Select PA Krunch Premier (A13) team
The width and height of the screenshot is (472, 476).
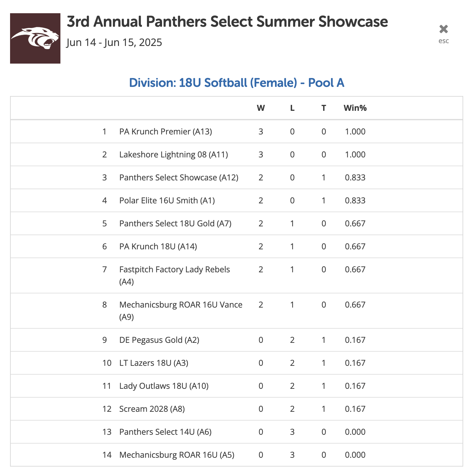[166, 132]
